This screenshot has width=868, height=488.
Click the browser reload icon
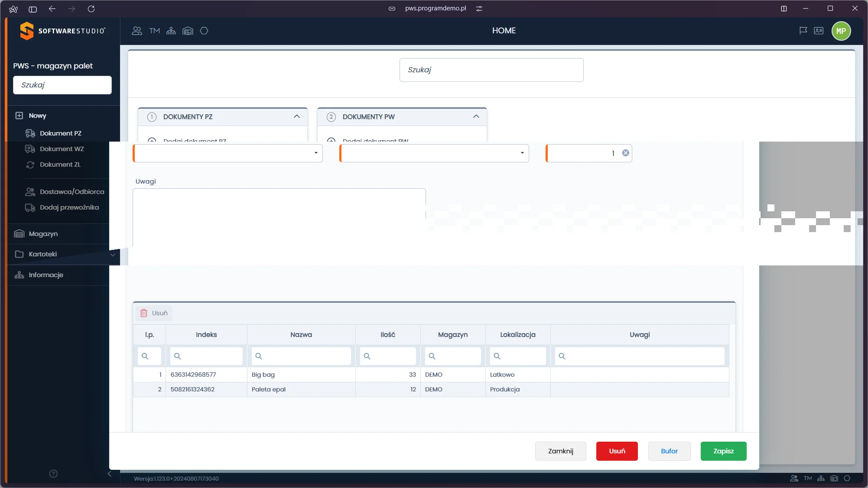point(91,9)
